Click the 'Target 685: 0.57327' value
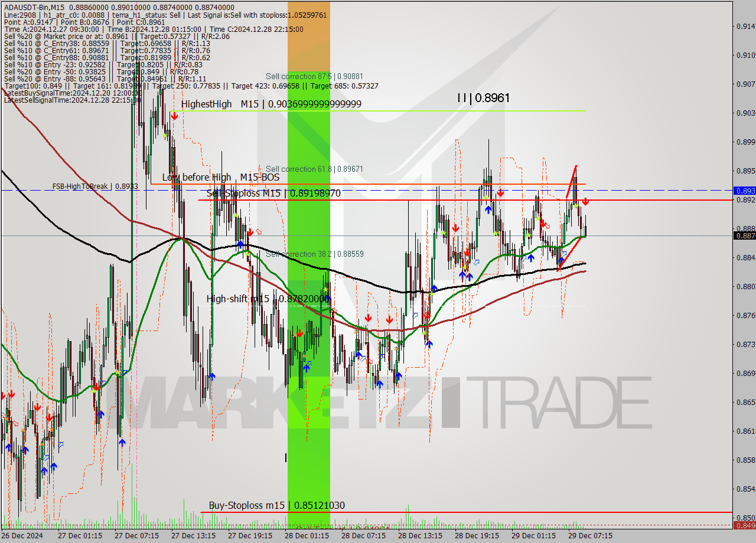756x543 pixels. coord(344,86)
